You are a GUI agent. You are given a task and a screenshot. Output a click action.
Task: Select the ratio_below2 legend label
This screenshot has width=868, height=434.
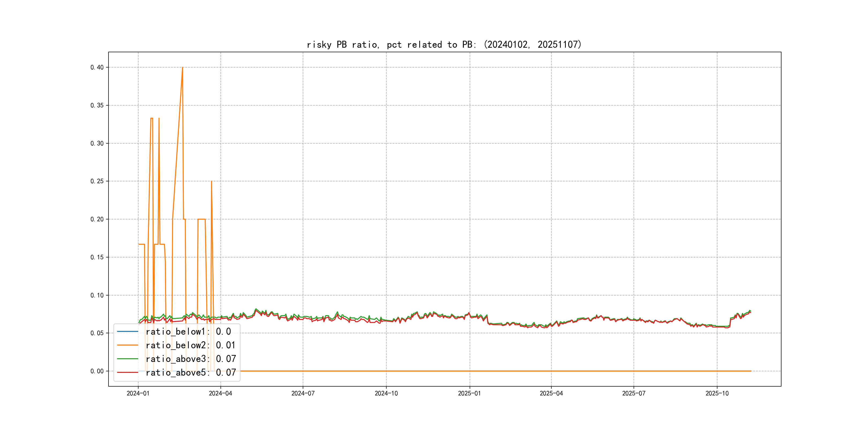click(190, 345)
